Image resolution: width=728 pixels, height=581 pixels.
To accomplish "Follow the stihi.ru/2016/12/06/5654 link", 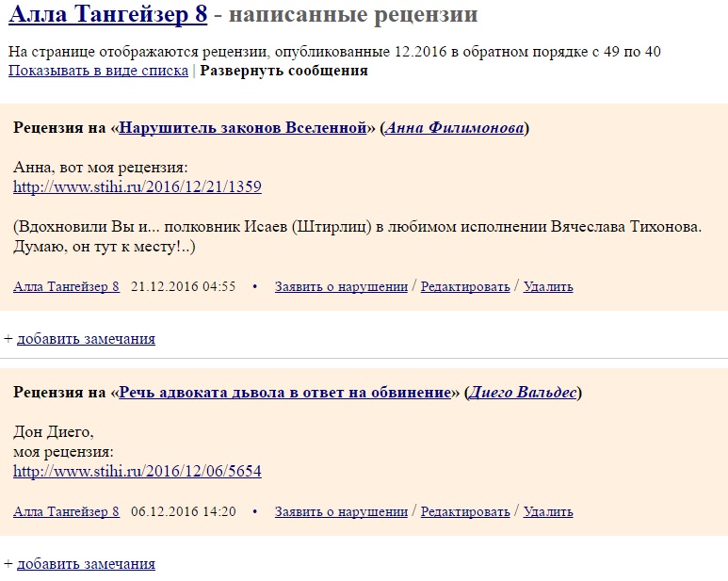I will [138, 472].
